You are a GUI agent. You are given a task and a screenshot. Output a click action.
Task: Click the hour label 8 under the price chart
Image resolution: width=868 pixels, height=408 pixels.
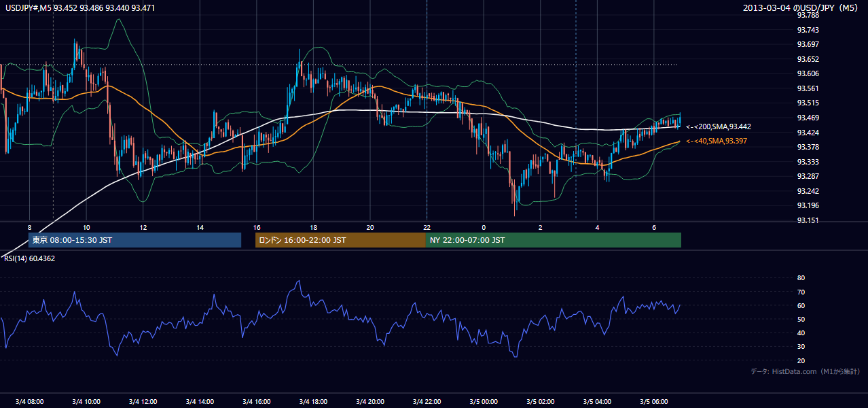(29, 227)
